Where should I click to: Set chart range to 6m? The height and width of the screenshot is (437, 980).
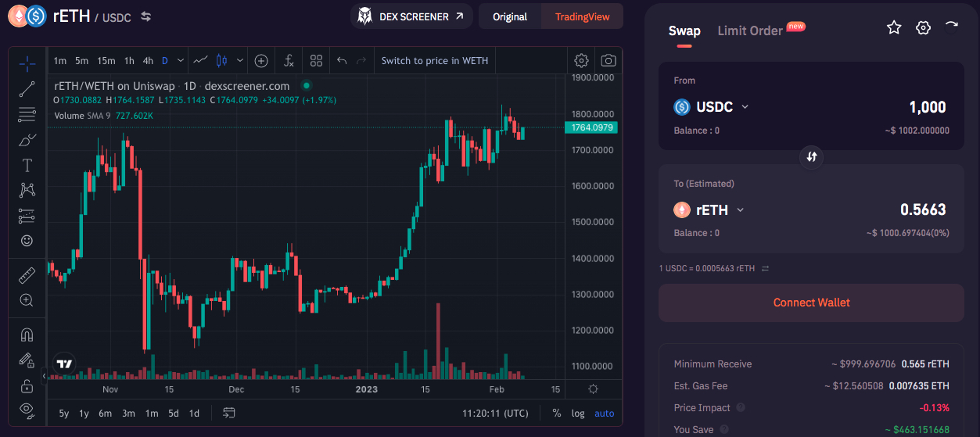[x=105, y=414]
